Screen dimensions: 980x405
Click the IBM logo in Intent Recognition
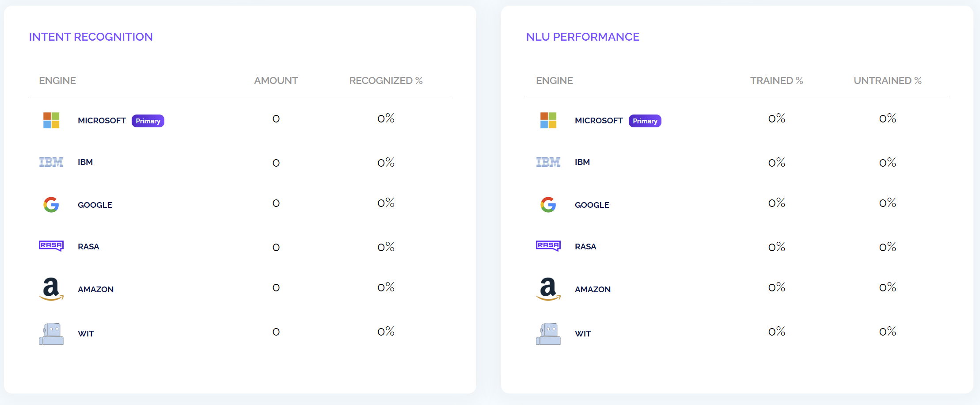click(x=51, y=162)
